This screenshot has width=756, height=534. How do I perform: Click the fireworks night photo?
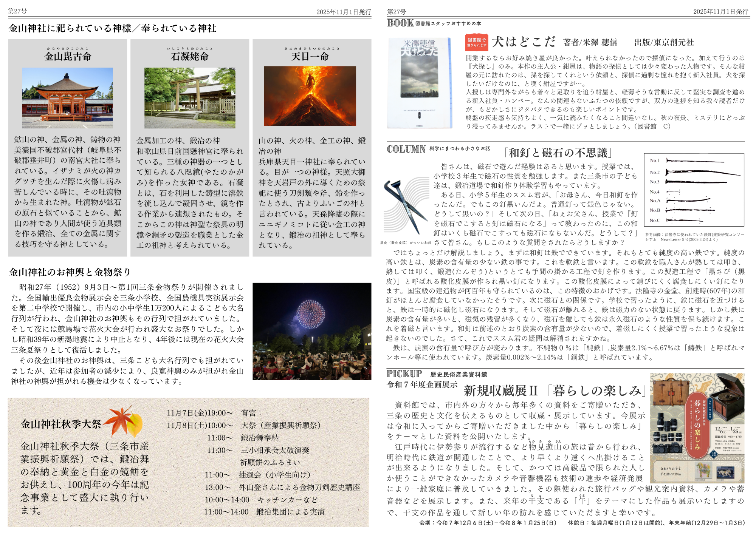(x=312, y=331)
